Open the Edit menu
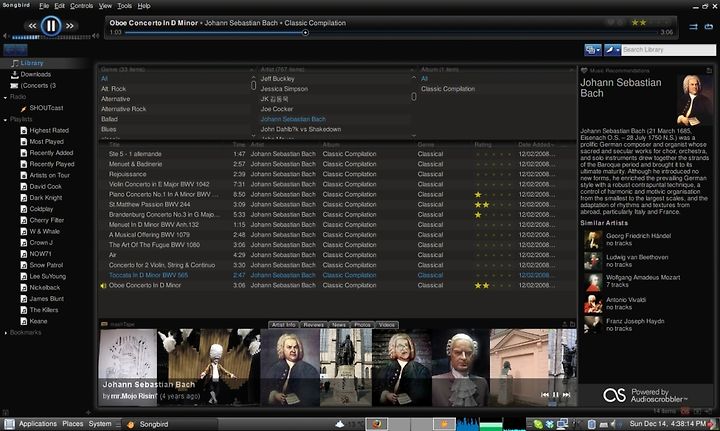The width and height of the screenshot is (720, 431). pyautogui.click(x=60, y=6)
